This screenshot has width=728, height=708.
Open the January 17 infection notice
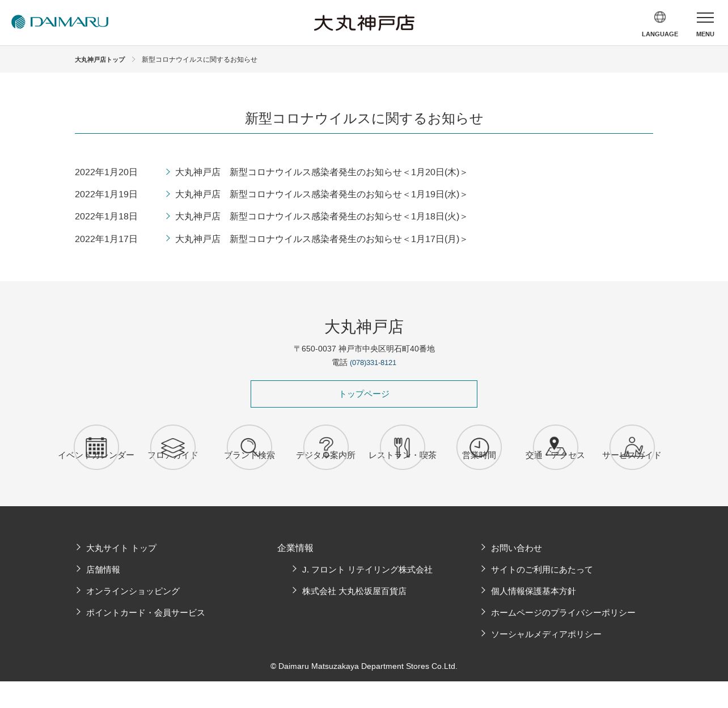[321, 239]
